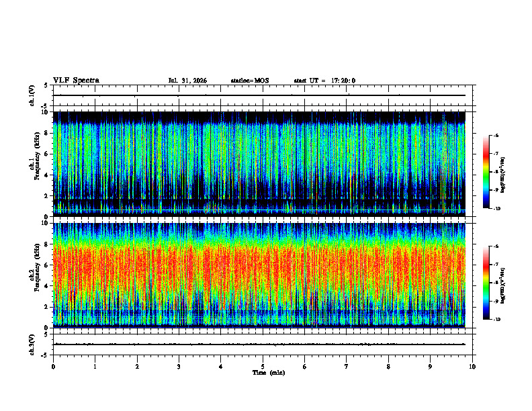Click the "10" tick on the time axis

point(472,367)
